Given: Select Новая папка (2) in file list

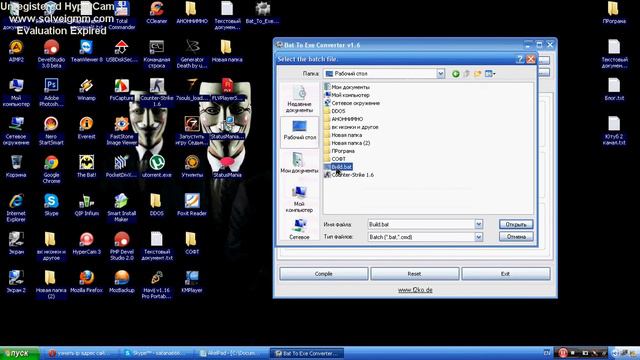Looking at the screenshot, I should (347, 143).
